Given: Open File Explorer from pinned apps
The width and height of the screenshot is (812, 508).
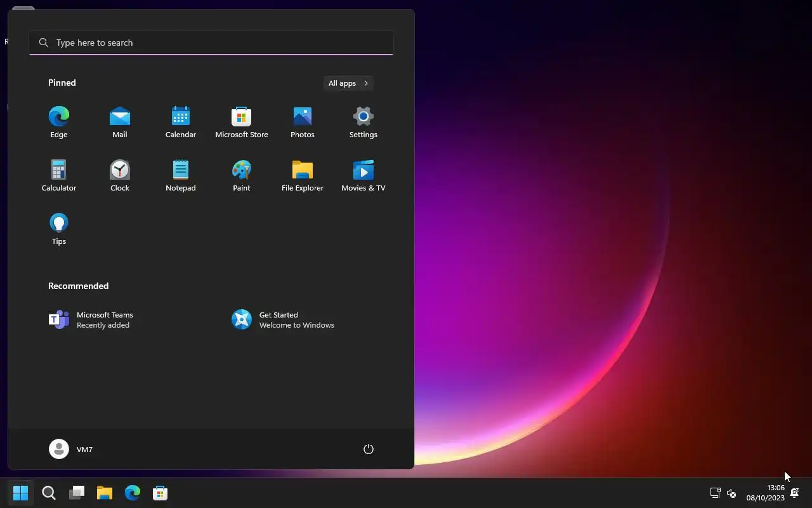Looking at the screenshot, I should [303, 175].
